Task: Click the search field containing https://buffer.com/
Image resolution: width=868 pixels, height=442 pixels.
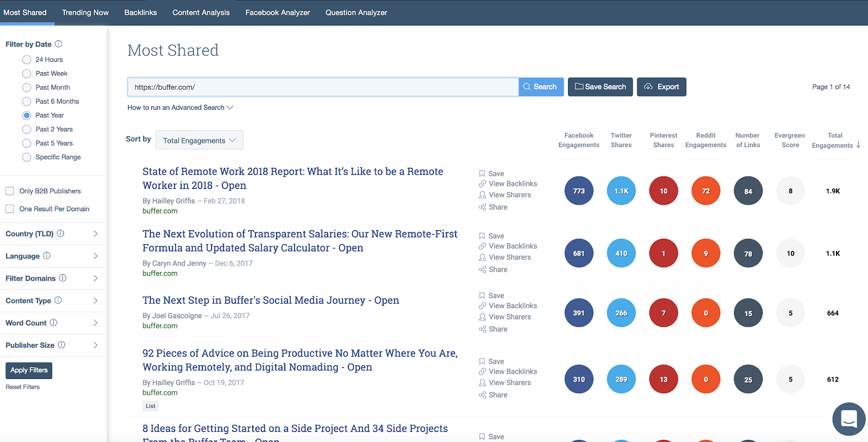Action: [x=323, y=87]
